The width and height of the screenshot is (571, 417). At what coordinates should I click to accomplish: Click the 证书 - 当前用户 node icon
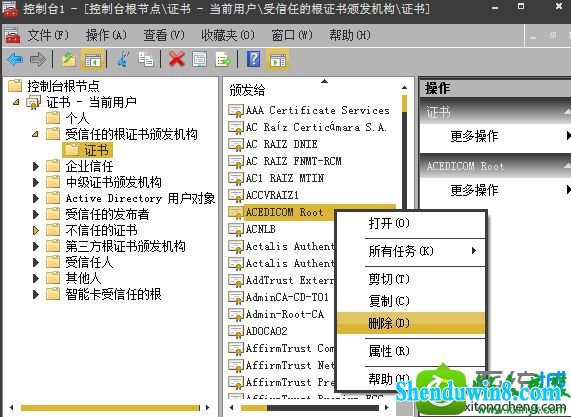pyautogui.click(x=34, y=102)
